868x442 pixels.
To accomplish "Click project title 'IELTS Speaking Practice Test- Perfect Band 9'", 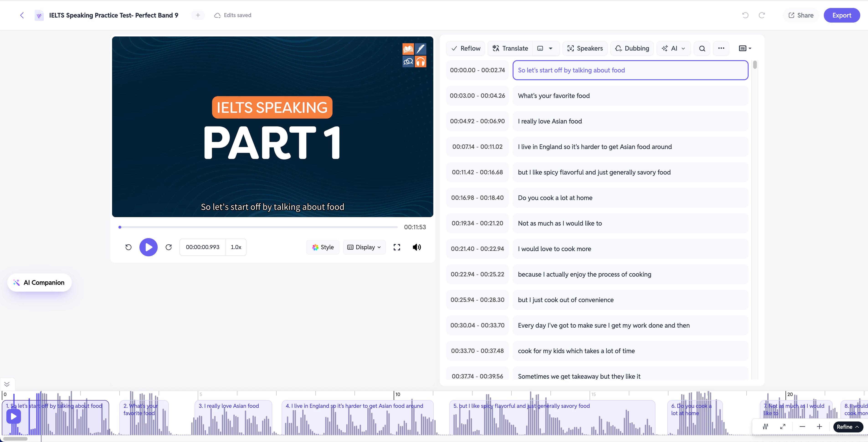I will pos(113,15).
